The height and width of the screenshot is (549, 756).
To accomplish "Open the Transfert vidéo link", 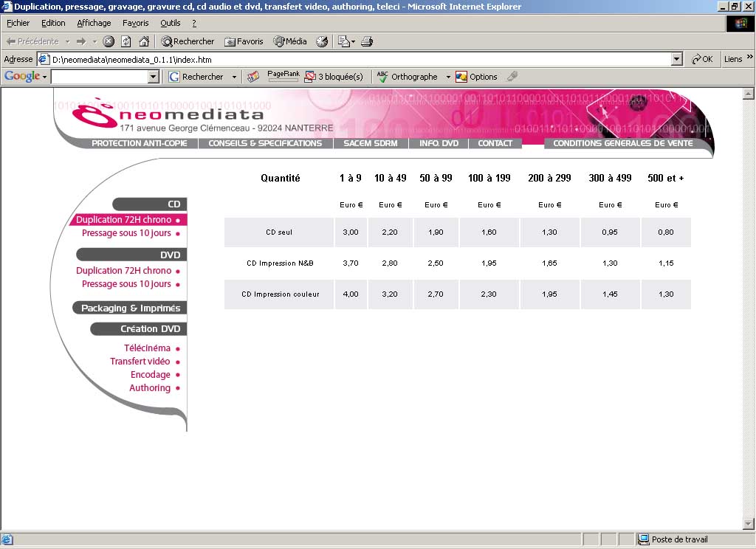I will pos(144,361).
